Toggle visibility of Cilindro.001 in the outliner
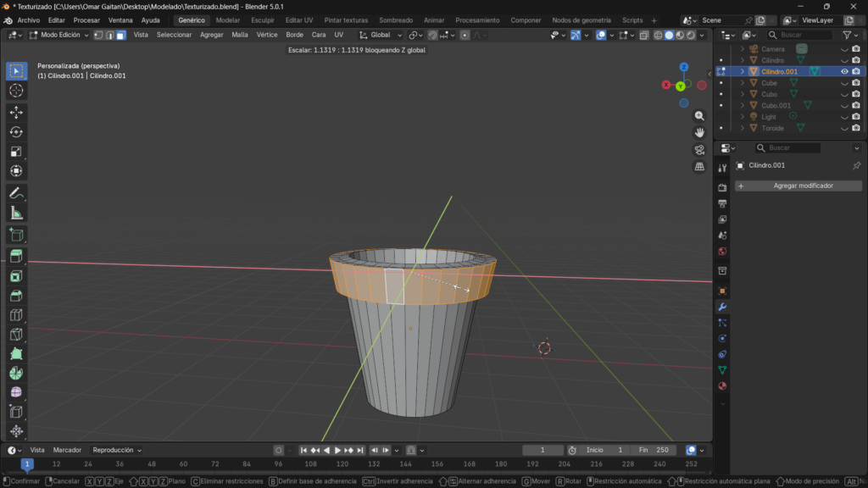 tap(843, 71)
